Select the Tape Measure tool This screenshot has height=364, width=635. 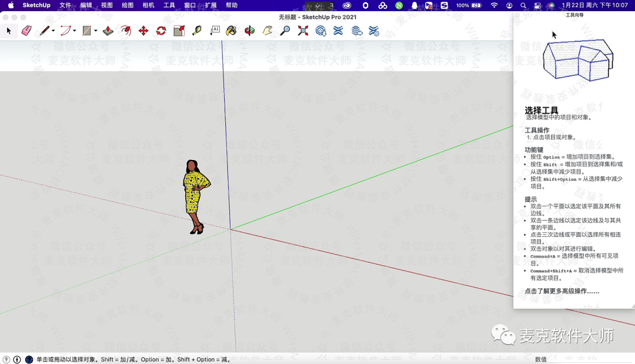(x=197, y=31)
